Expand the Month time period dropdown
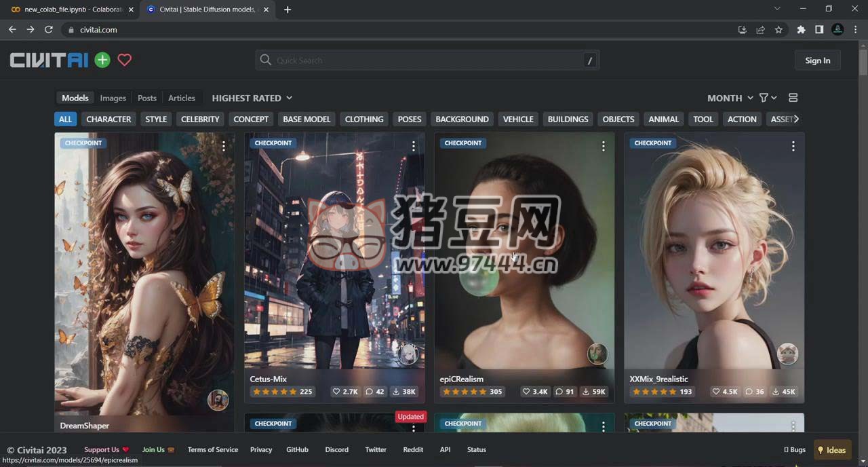The height and width of the screenshot is (467, 868). 730,98
